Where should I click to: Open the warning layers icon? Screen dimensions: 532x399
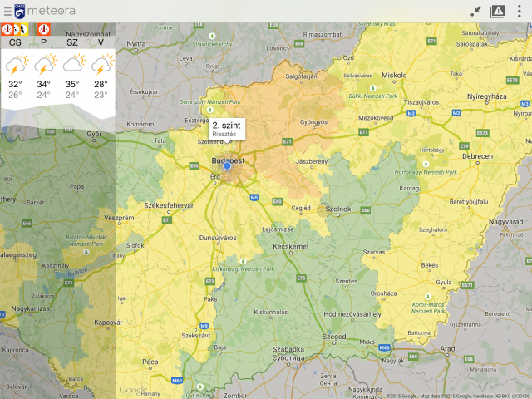point(498,11)
